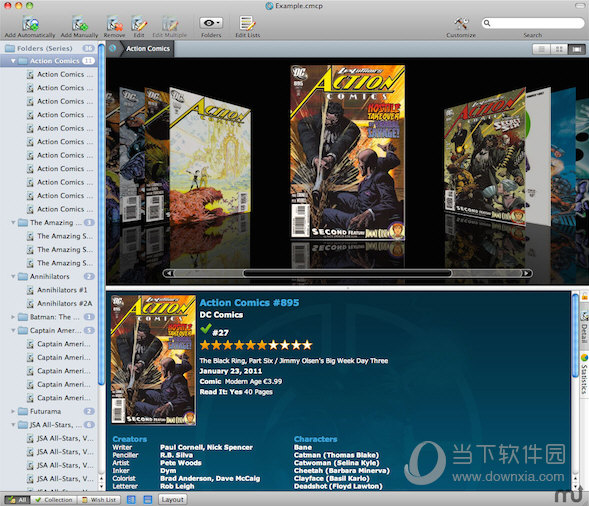
Task: Click the sidebar vertical scrollbar
Action: (101, 214)
